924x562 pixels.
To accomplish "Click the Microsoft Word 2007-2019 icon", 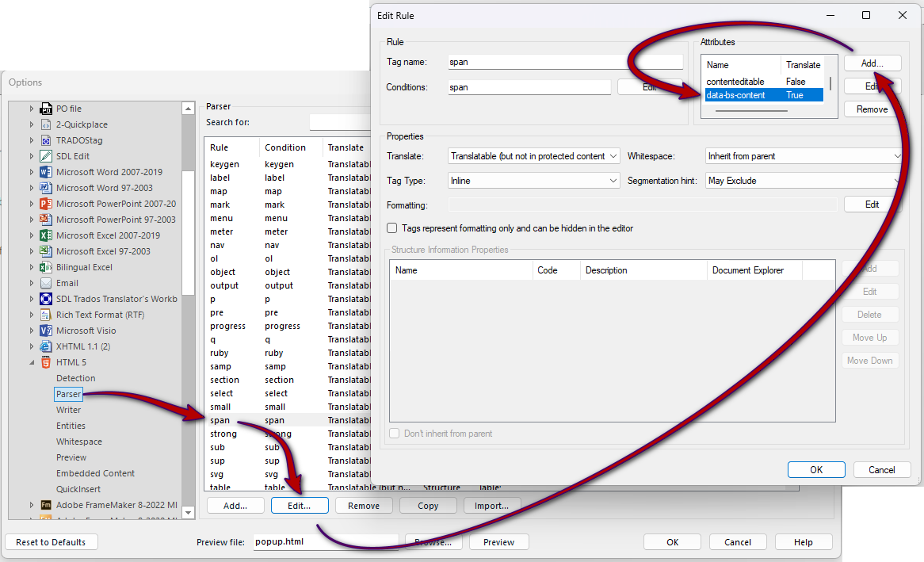I will pos(45,172).
